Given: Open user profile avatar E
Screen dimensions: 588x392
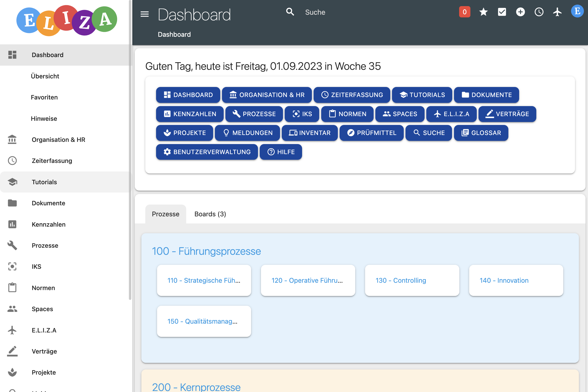Looking at the screenshot, I should point(577,11).
